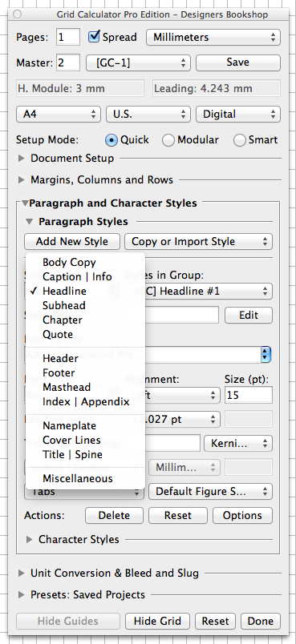Toggle the Spread checkbox
This screenshot has height=644, width=296.
tap(94, 37)
